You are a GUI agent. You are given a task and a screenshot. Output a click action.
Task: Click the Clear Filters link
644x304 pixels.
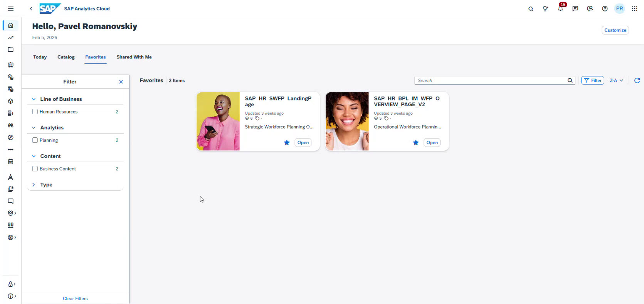point(75,299)
